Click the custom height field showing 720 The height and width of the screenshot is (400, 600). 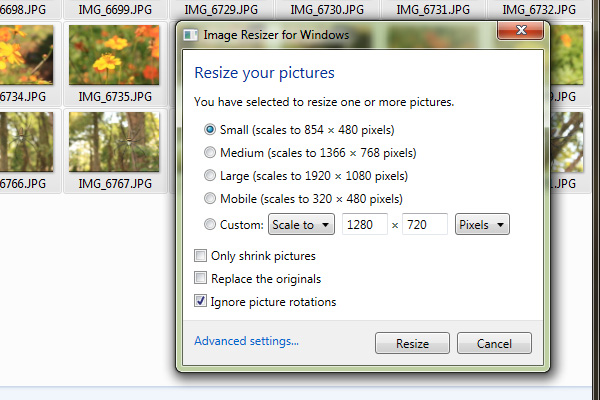tap(425, 224)
